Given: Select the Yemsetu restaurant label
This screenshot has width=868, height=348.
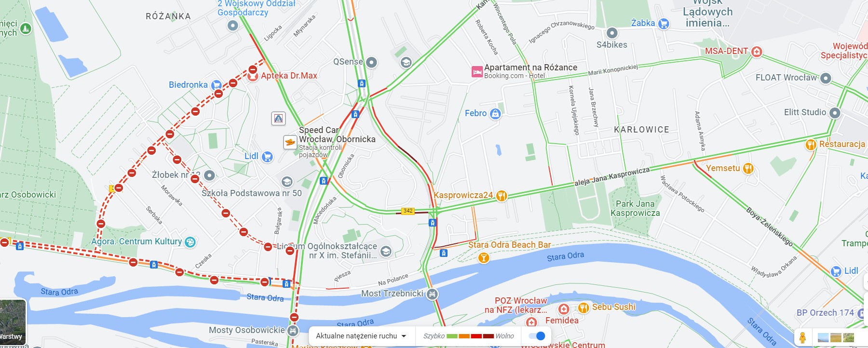Looking at the screenshot, I should click(723, 168).
